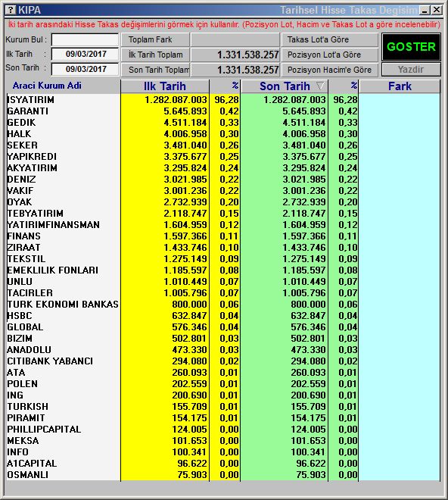Select Takas Lot'a Göre option
This screenshot has height=500, width=448.
[329, 39]
